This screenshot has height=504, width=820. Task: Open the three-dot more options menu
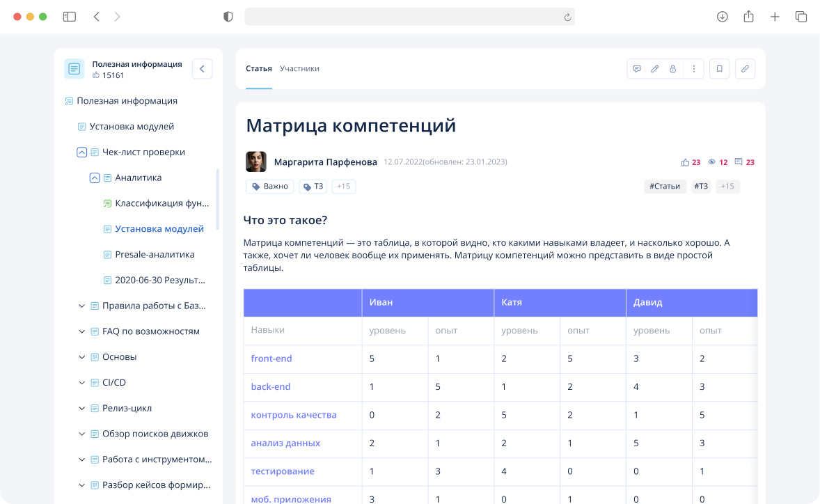pyautogui.click(x=693, y=69)
